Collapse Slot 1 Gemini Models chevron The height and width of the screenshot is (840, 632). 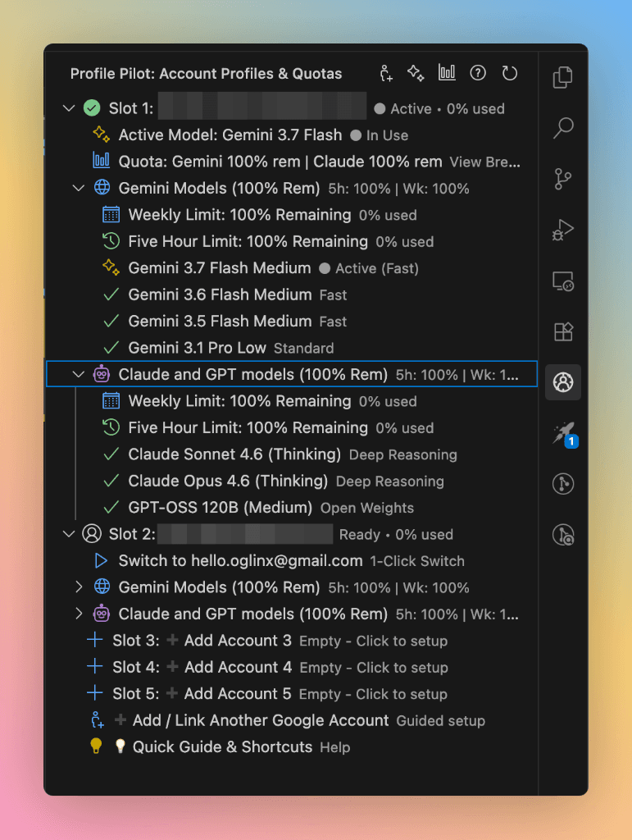point(79,188)
